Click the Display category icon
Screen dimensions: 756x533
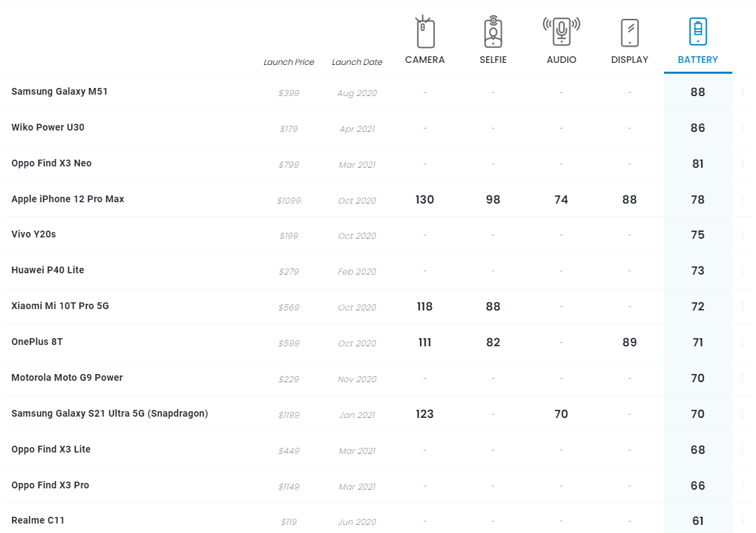pyautogui.click(x=630, y=32)
